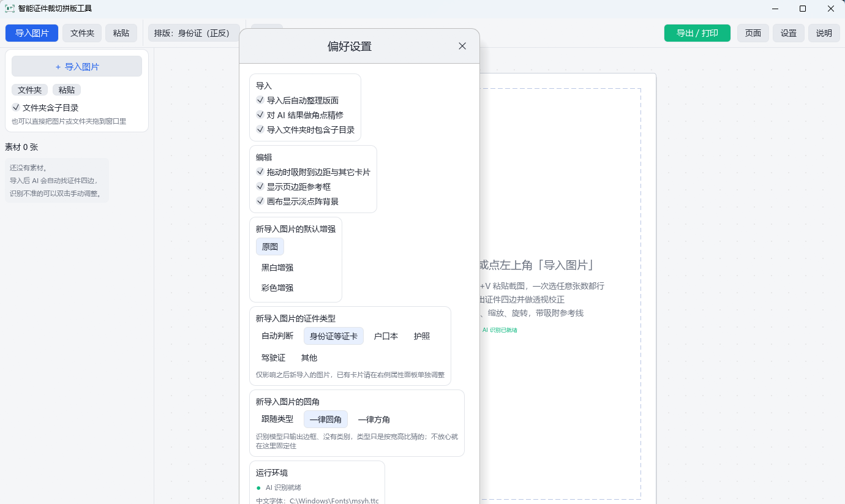Click the 中文字体 font path text

tap(317, 501)
